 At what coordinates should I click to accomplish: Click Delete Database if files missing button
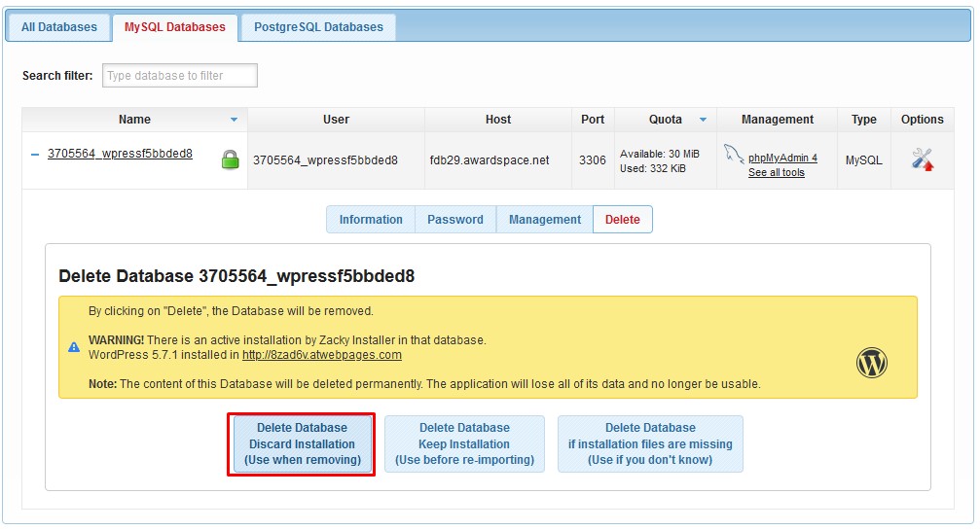point(650,443)
